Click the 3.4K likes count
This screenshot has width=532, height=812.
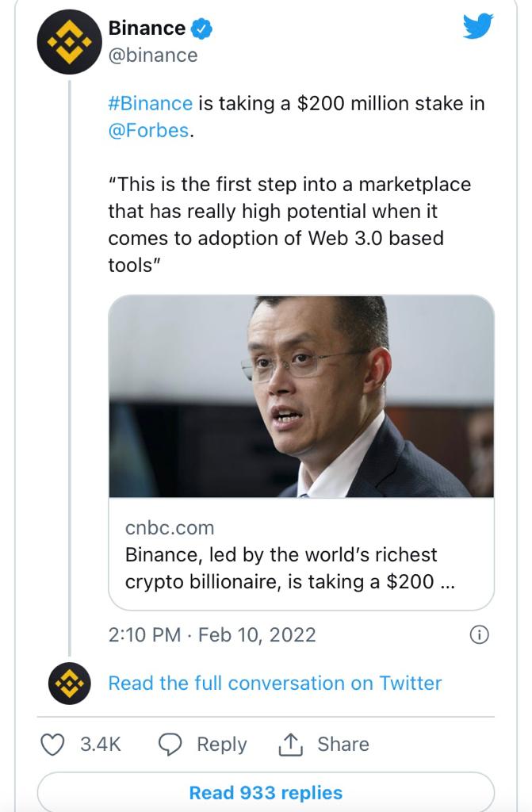pyautogui.click(x=101, y=745)
